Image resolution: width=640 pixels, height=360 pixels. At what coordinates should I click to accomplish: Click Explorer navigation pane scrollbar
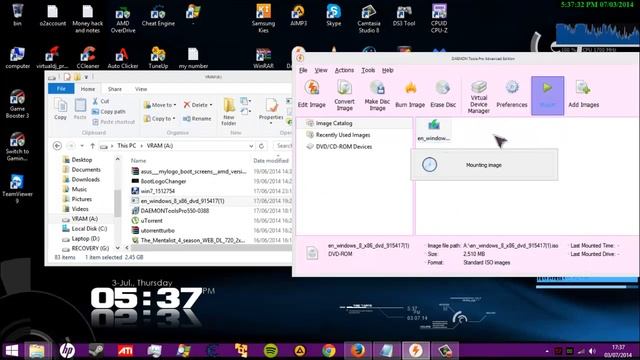pyautogui.click(x=118, y=203)
